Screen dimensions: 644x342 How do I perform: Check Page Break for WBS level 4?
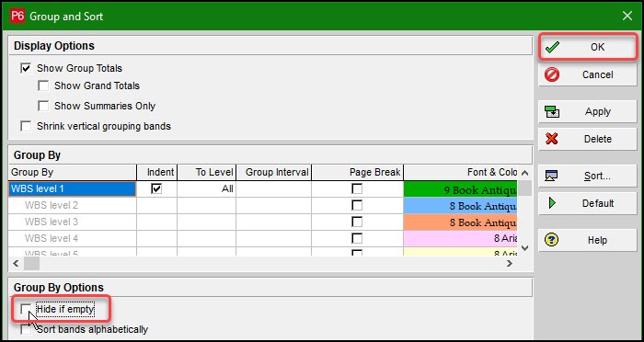coord(357,238)
